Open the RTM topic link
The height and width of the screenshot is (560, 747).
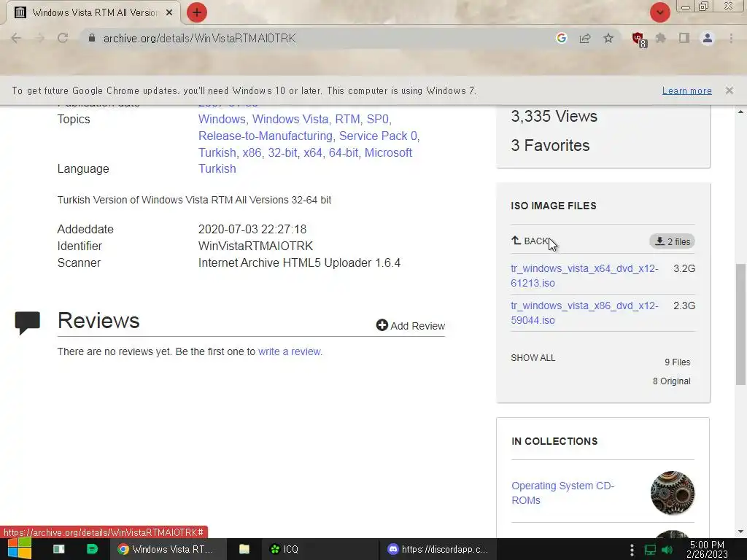pyautogui.click(x=347, y=119)
